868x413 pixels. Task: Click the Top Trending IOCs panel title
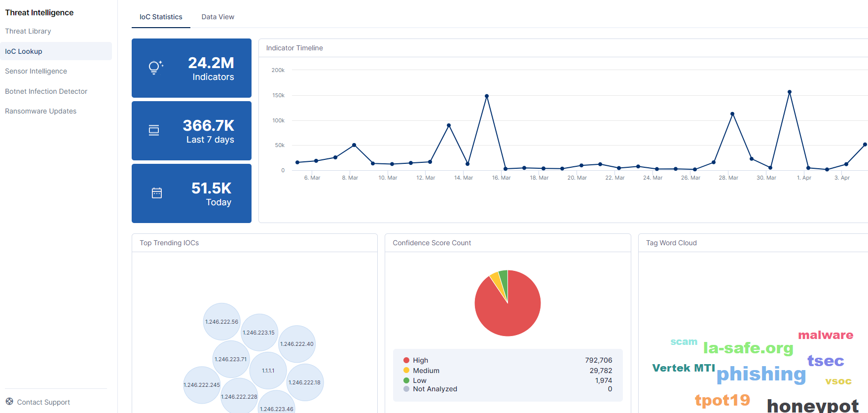tap(169, 243)
